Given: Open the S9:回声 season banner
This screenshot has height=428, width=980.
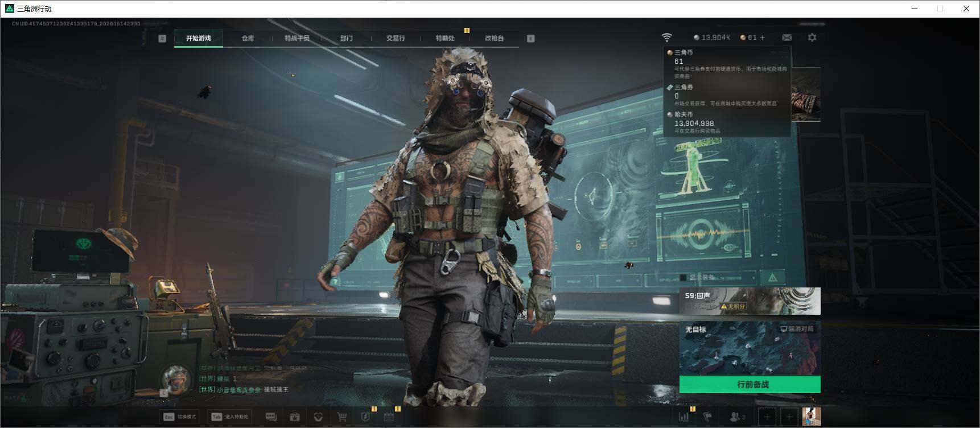Looking at the screenshot, I should point(750,301).
